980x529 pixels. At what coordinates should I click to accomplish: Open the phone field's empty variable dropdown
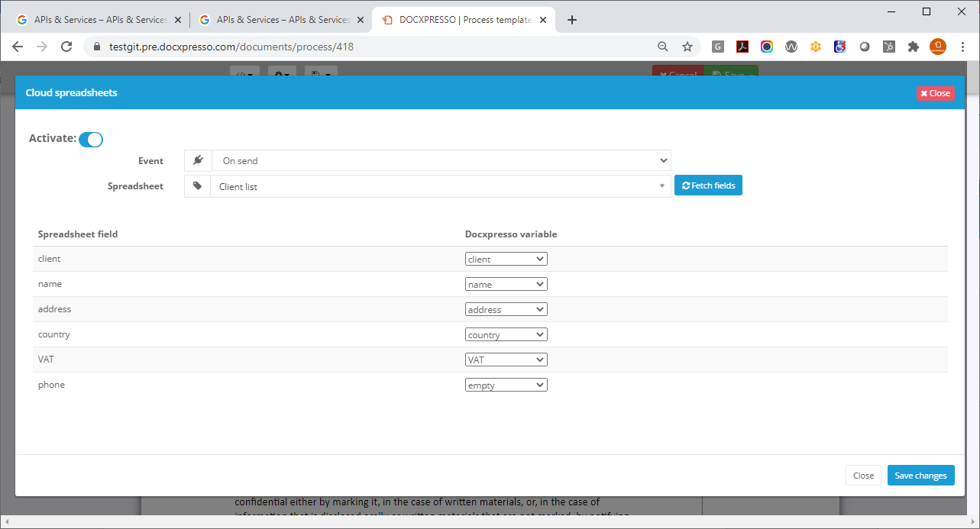click(x=506, y=385)
